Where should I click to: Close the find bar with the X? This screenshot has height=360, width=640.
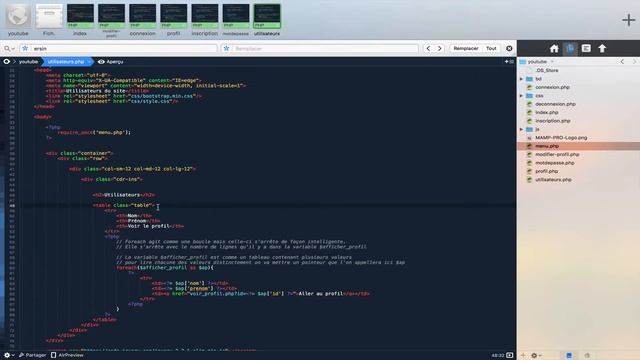509,49
